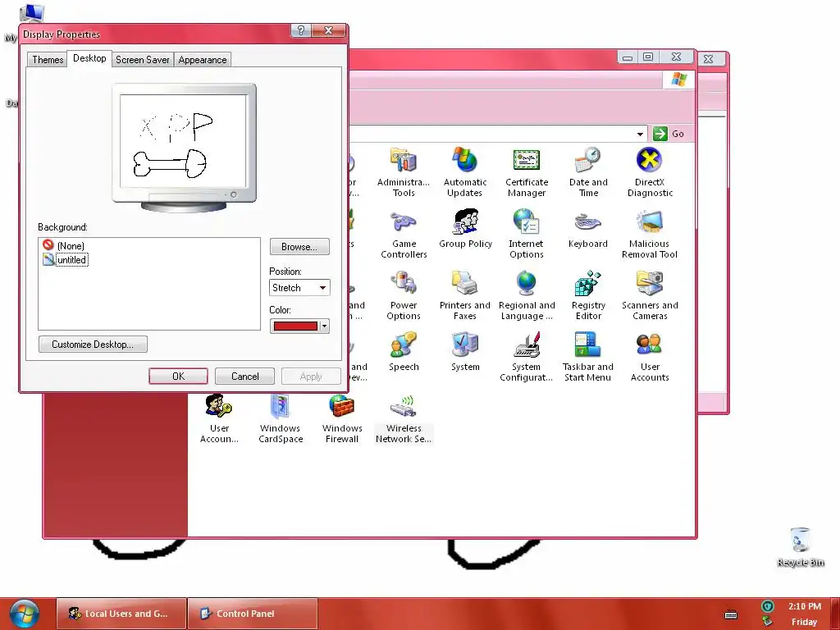Click the red background color swatch
840x630 pixels.
tap(295, 326)
